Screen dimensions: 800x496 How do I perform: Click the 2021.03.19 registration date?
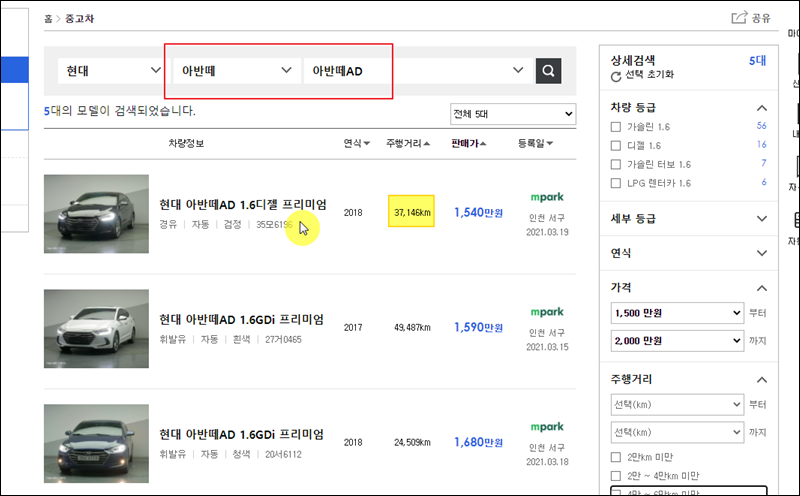click(547, 232)
